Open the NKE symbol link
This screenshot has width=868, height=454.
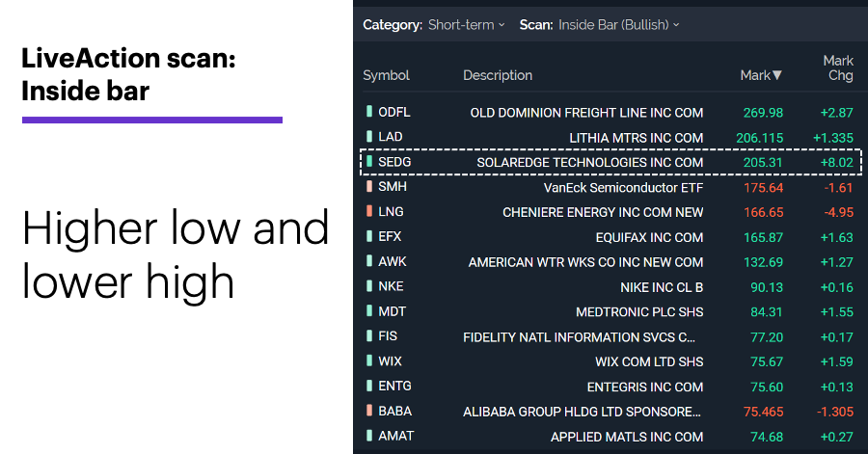coord(391,286)
